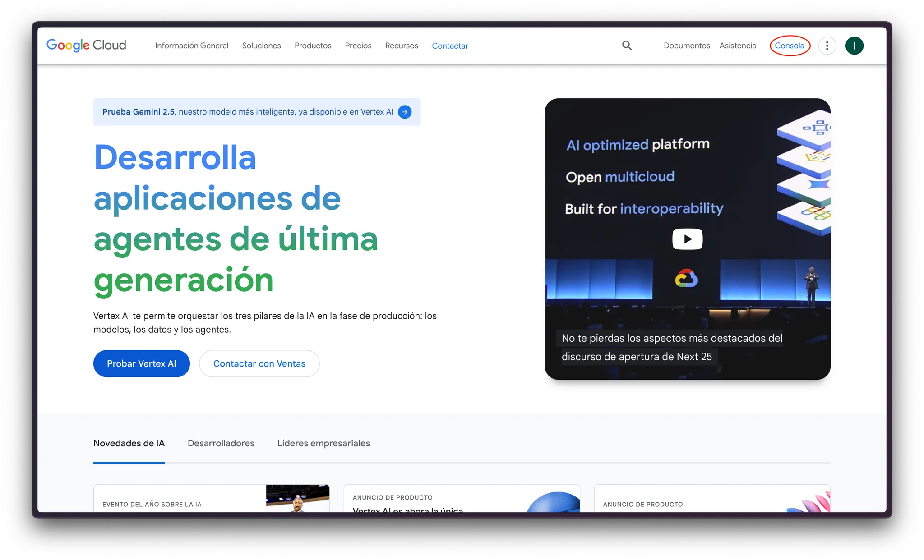Screen dimensions: 924x560
Task: Click the arrow icon in Gemini 2.5 banner
Action: pos(405,112)
